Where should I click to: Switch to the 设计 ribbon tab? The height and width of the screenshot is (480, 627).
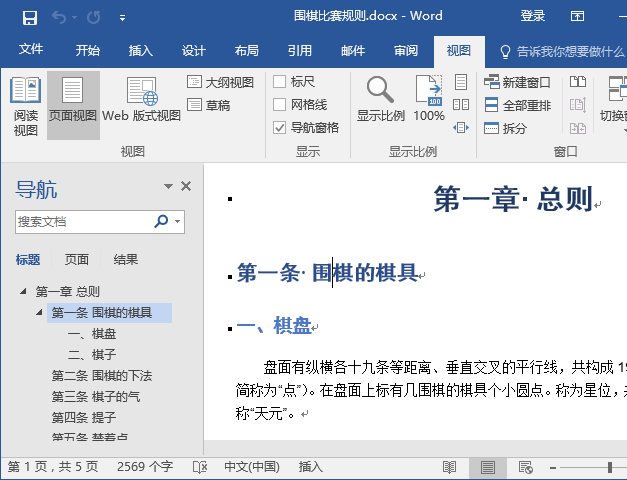(x=194, y=50)
